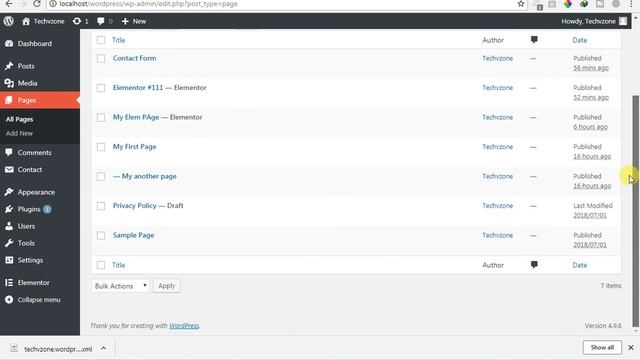Open Chrome three-dot menu
This screenshot has width=640, height=360.
pyautogui.click(x=631, y=4)
